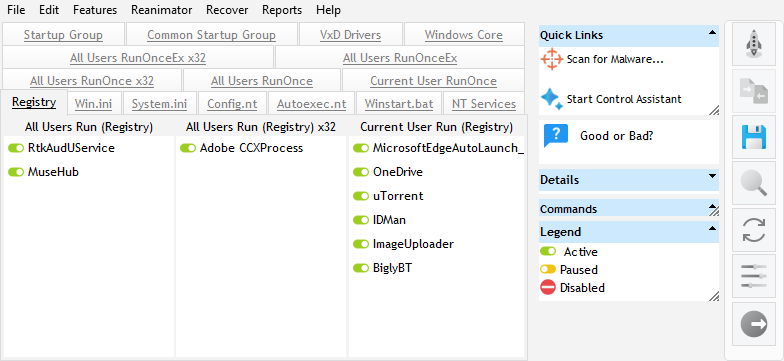Open the All Users RunOnceEx tab

[400, 58]
